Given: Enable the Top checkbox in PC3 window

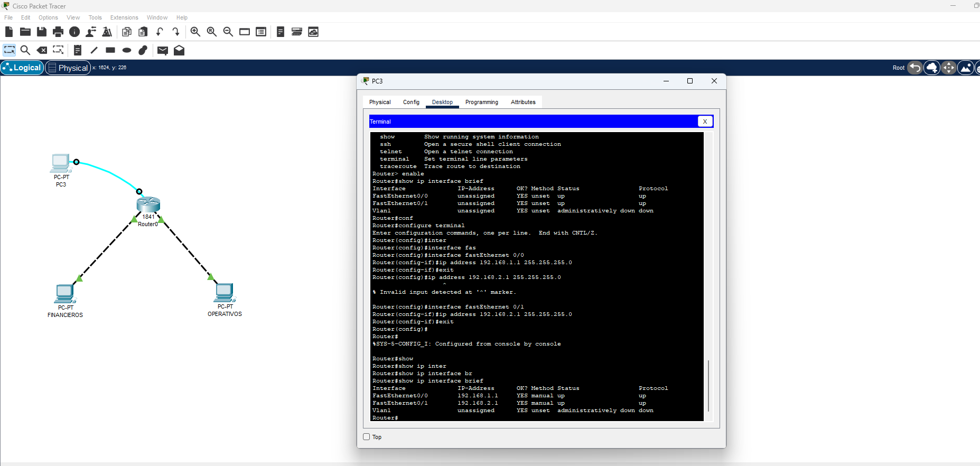Looking at the screenshot, I should pyautogui.click(x=367, y=437).
